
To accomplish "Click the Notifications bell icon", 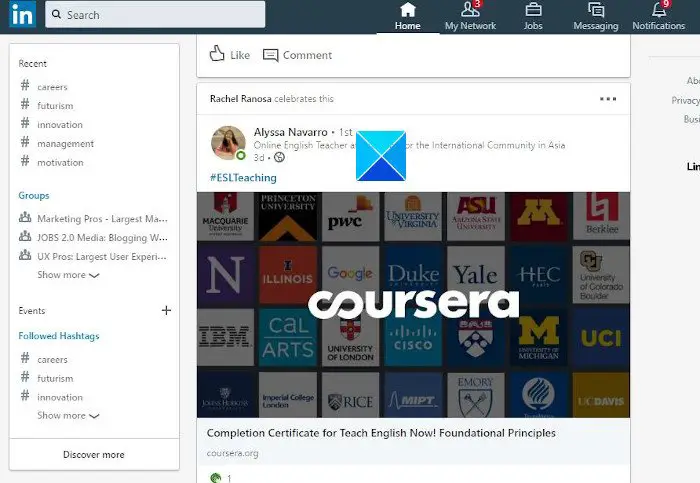I will pos(658,9).
